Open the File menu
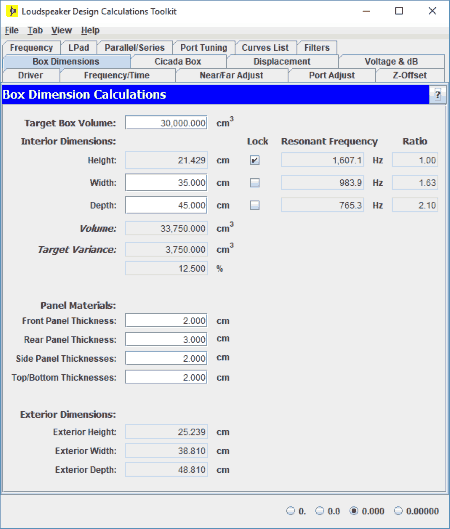Image resolution: width=450 pixels, height=529 pixels. point(11,30)
